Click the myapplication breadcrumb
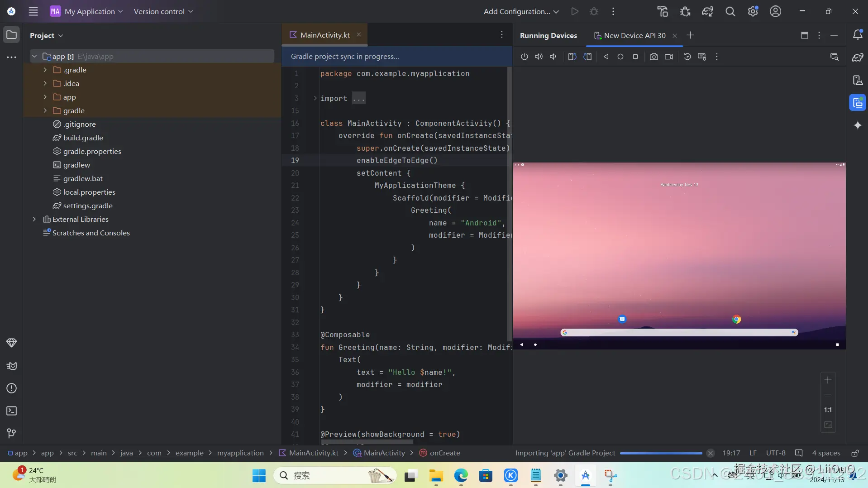Image resolution: width=868 pixels, height=488 pixels. pos(240,453)
